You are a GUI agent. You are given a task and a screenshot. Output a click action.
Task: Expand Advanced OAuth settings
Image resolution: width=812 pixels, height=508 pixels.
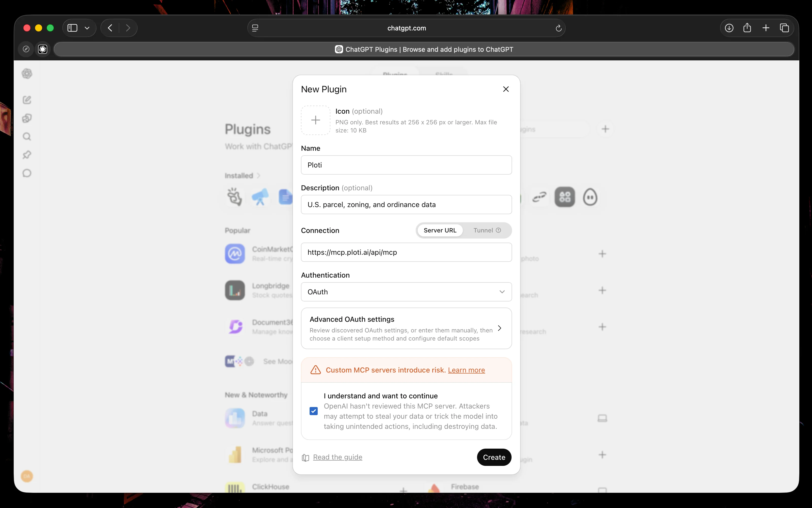406,328
